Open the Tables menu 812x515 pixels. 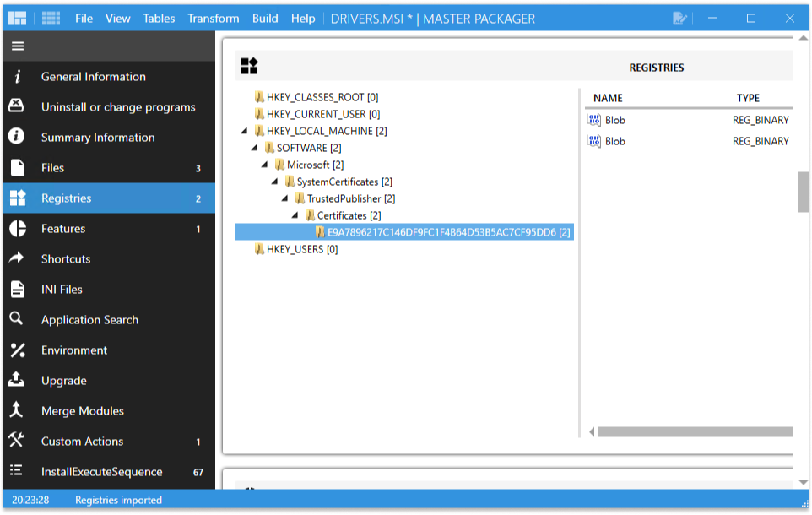coord(159,19)
